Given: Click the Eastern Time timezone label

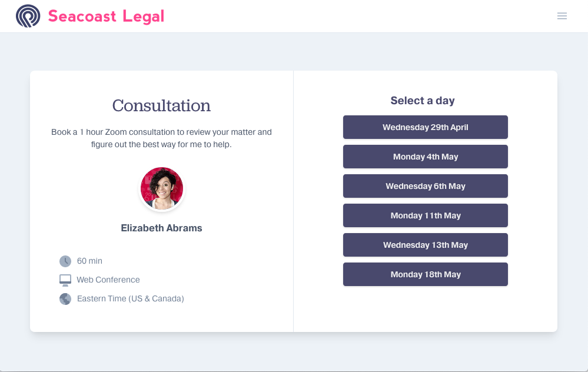Looking at the screenshot, I should [x=130, y=298].
